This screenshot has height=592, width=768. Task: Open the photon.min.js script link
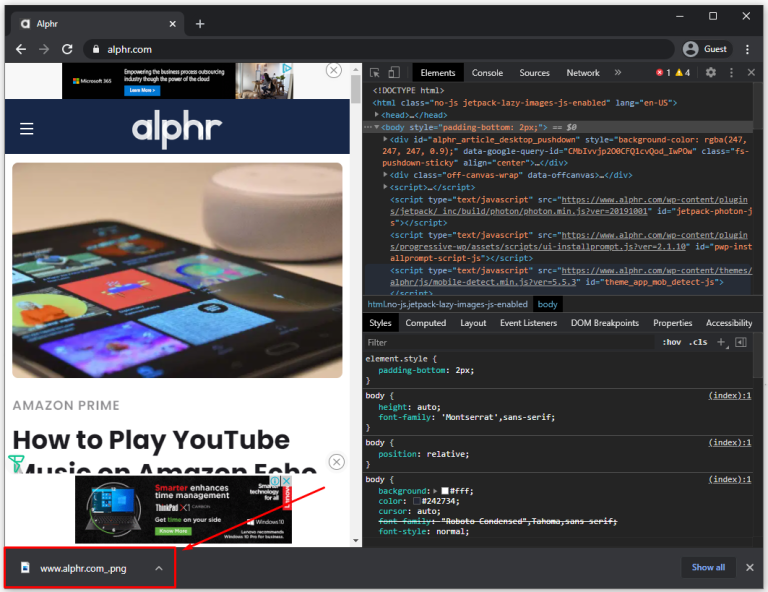[569, 206]
